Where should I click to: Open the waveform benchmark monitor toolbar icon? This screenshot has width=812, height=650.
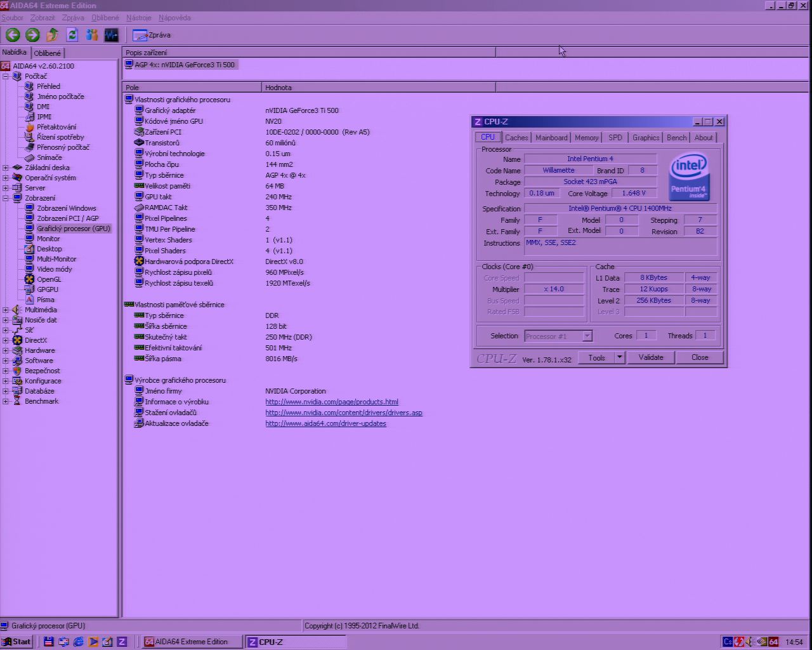[x=112, y=35]
